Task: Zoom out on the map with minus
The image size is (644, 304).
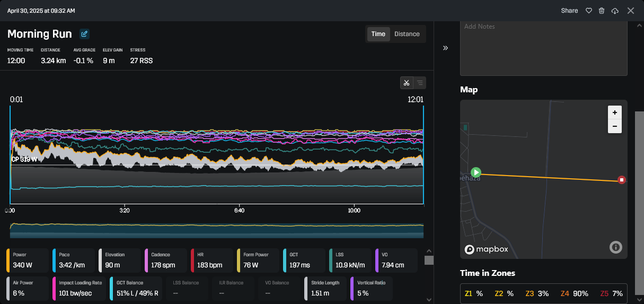Action: tap(614, 126)
